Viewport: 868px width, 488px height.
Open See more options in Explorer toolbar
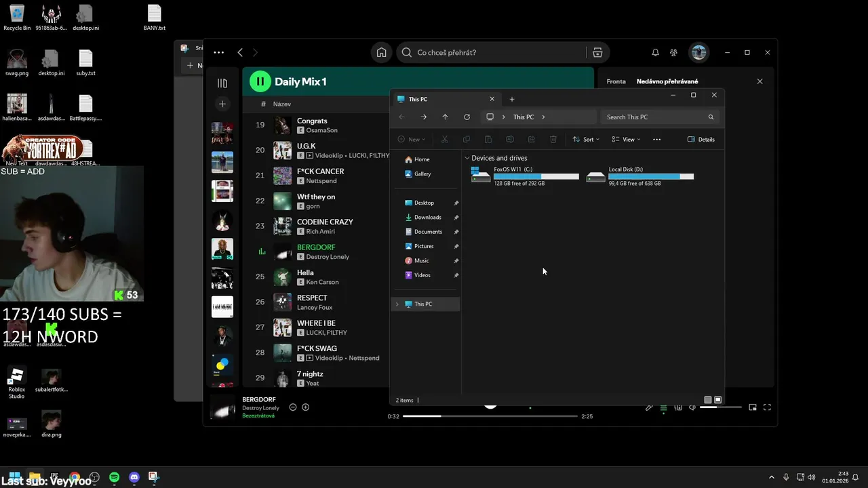coord(656,140)
